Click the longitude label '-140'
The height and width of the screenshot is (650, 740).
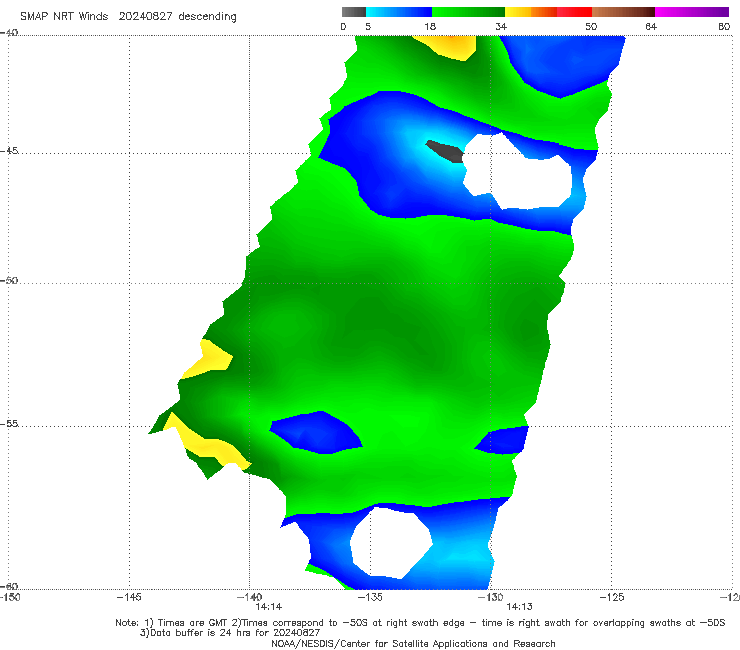point(249,597)
